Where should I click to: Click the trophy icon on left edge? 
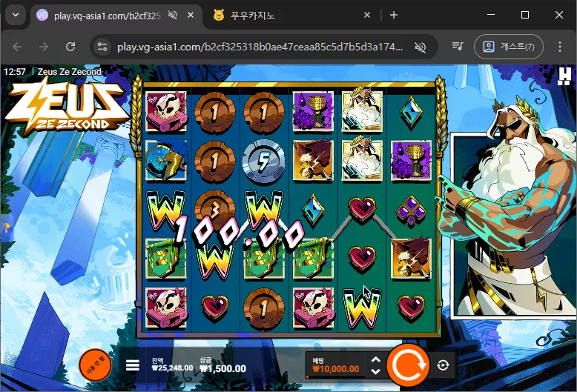[x=6, y=228]
